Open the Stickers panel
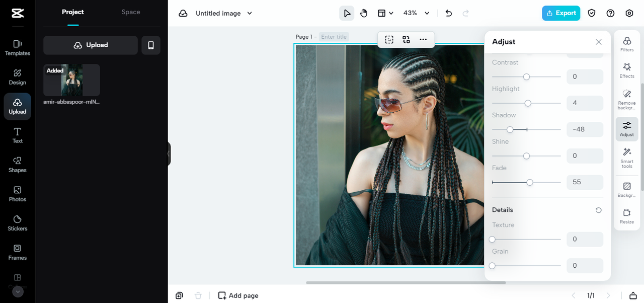Image resolution: width=644 pixels, height=303 pixels. click(x=18, y=223)
